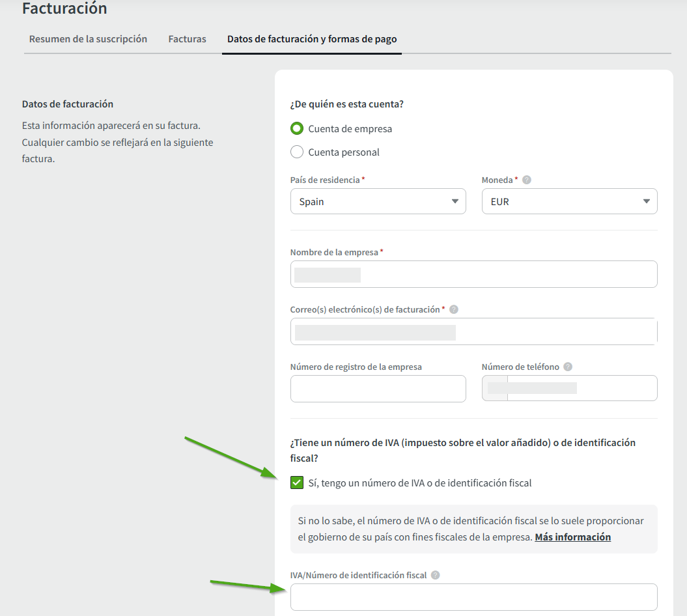Screen dimensions: 687x616
Task: Choose the Cuenta personal radio button
Action: pyautogui.click(x=297, y=152)
